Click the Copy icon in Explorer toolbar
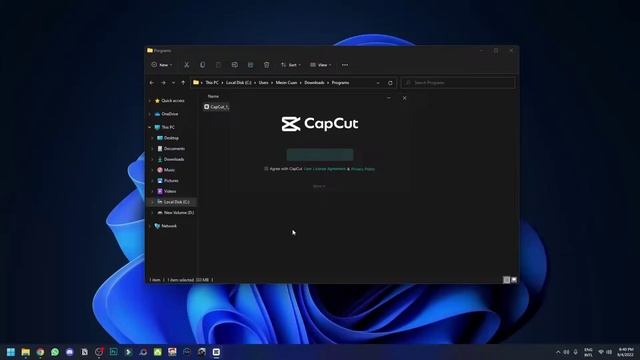This screenshot has height=360, width=640. click(202, 65)
